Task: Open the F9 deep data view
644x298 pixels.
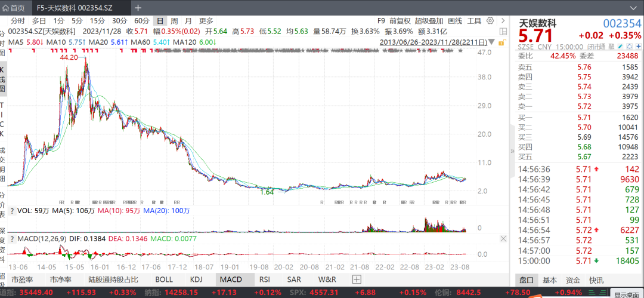Action: coord(381,21)
